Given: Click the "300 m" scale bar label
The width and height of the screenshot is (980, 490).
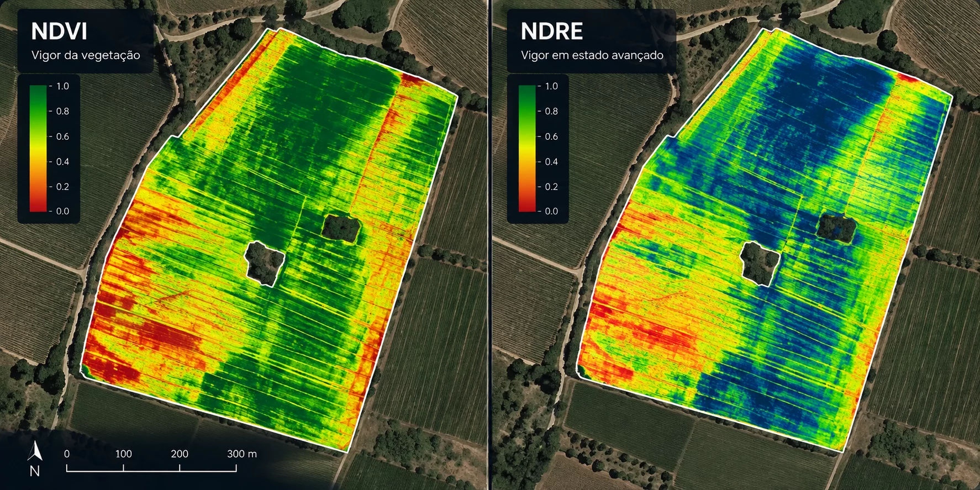Looking at the screenshot, I should (242, 454).
